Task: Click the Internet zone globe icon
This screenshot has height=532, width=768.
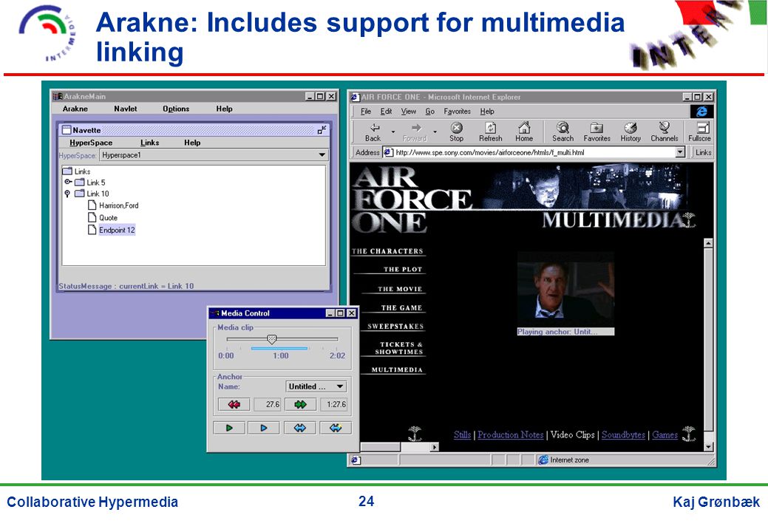Action: click(x=543, y=460)
